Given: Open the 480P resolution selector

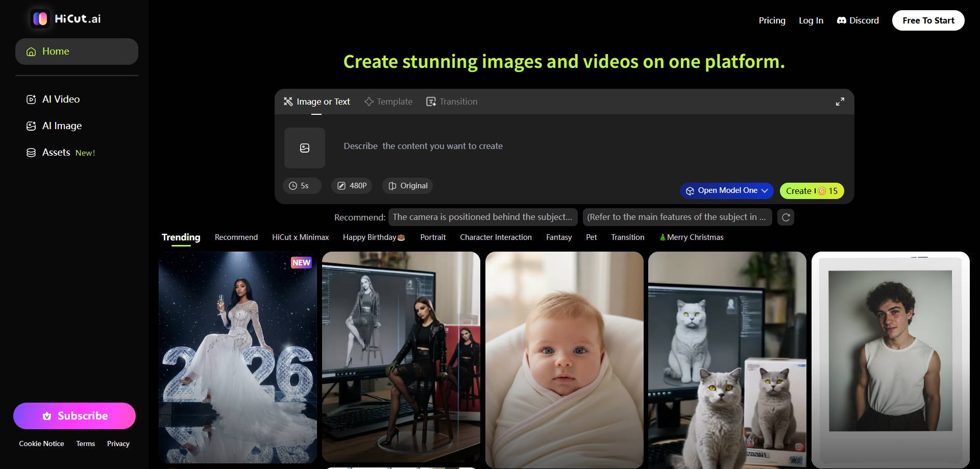Looking at the screenshot, I should point(352,186).
